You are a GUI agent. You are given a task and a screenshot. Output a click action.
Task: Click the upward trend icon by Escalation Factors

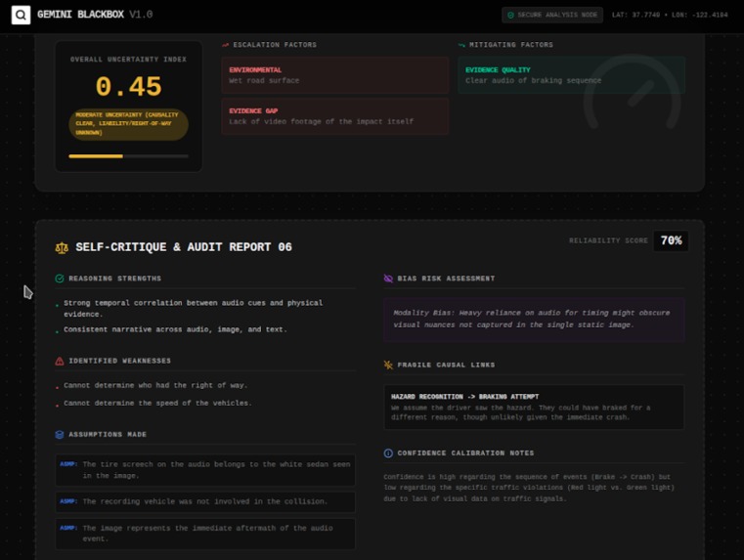pyautogui.click(x=226, y=45)
